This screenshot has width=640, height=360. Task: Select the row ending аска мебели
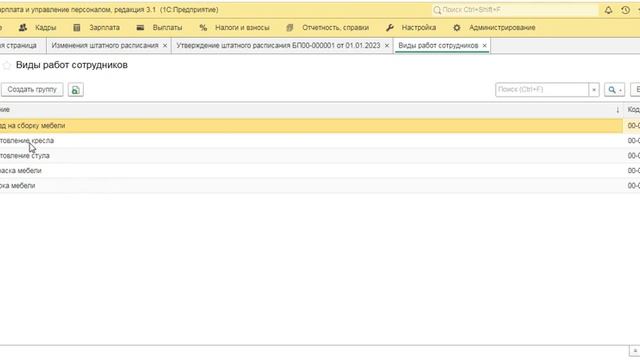pos(311,171)
